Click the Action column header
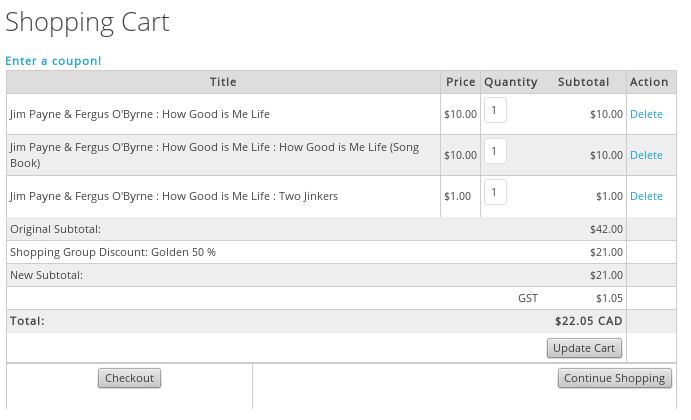 [x=649, y=82]
